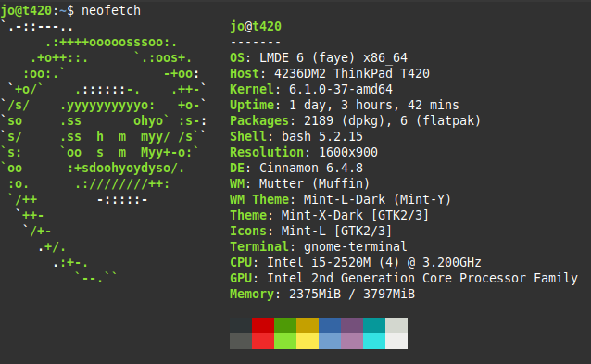Click GPU 'Intel 2nd Generation Core Processor Family'
Screen dimensions: 591x364
pos(422,279)
